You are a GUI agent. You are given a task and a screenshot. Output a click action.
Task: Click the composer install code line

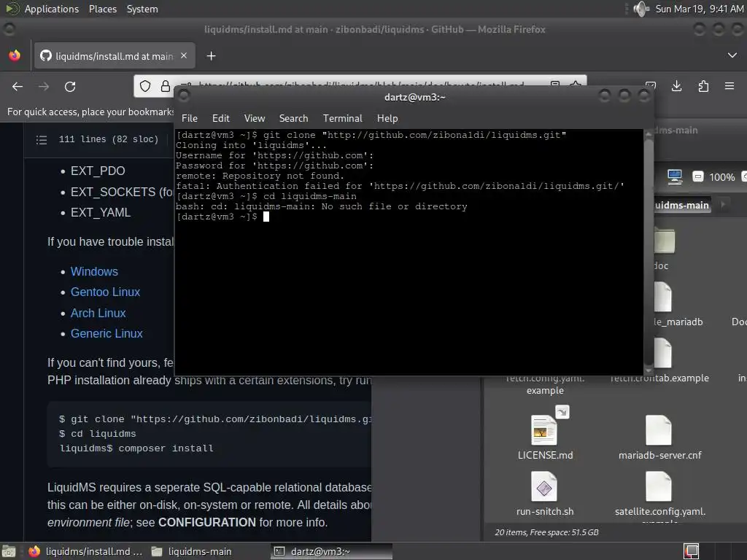point(136,448)
